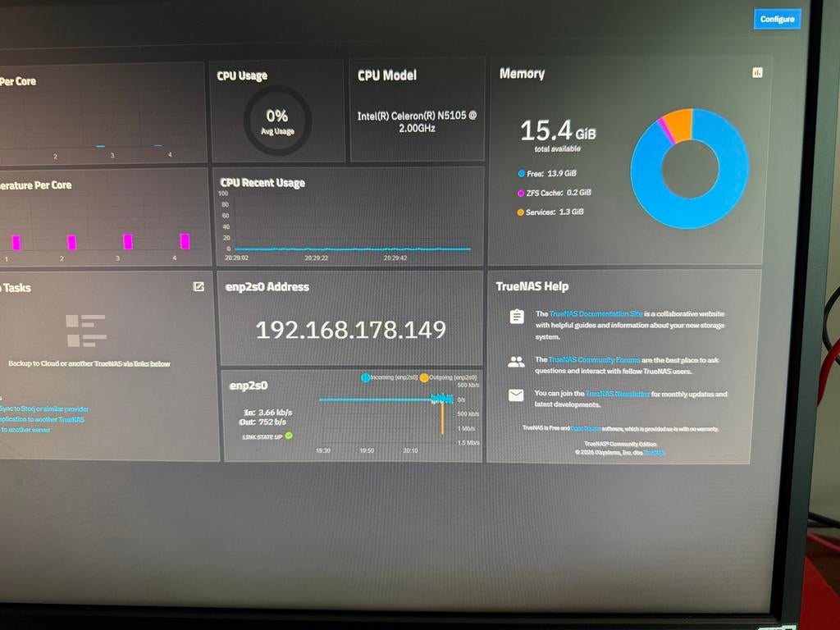Click the core 1 temperature bar
This screenshot has height=630, width=840.
16,243
